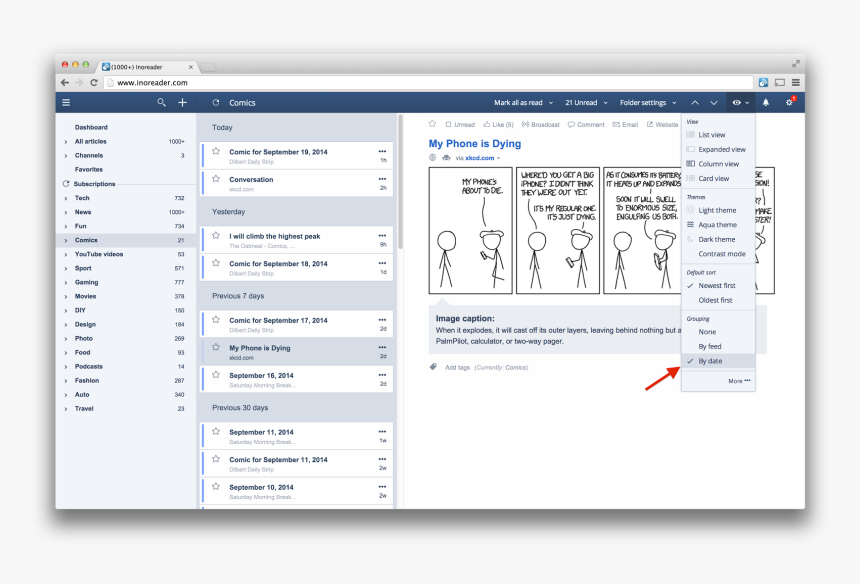
Task: Click the Comment bubble button
Action: click(x=586, y=124)
